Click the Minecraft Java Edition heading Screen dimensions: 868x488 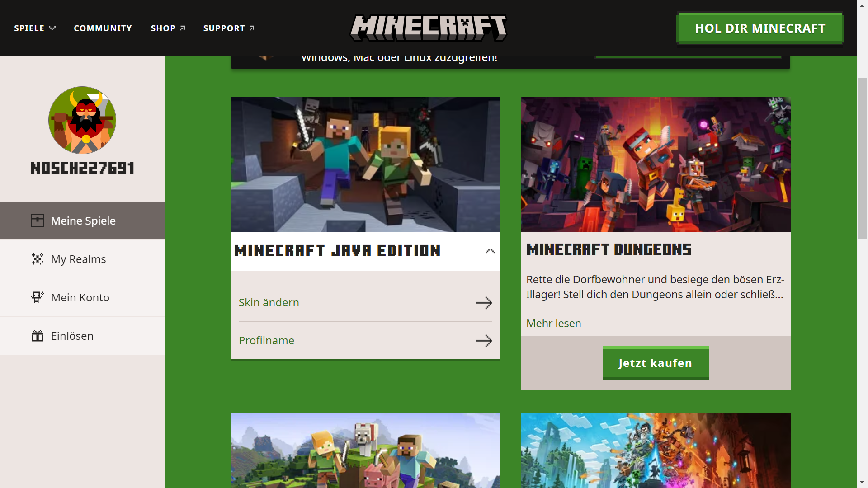[x=337, y=251]
